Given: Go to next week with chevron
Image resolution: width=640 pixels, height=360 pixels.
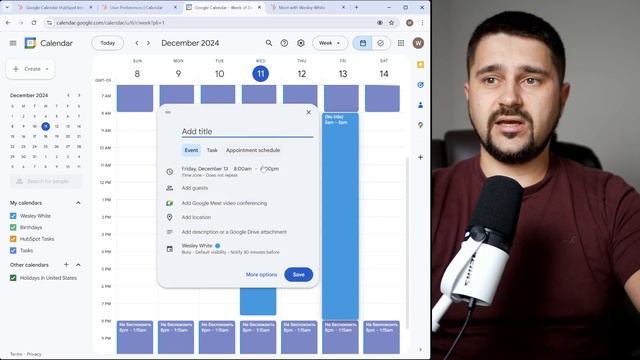Looking at the screenshot, I should coord(149,43).
